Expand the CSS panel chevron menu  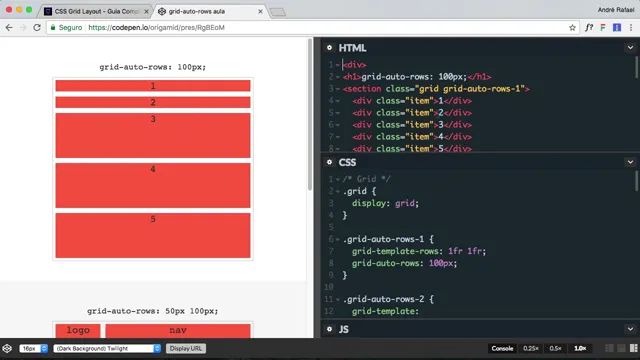(x=630, y=162)
